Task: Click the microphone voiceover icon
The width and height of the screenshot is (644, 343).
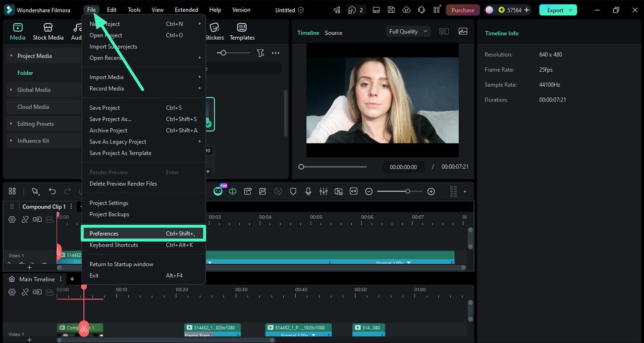Action: 308,191
